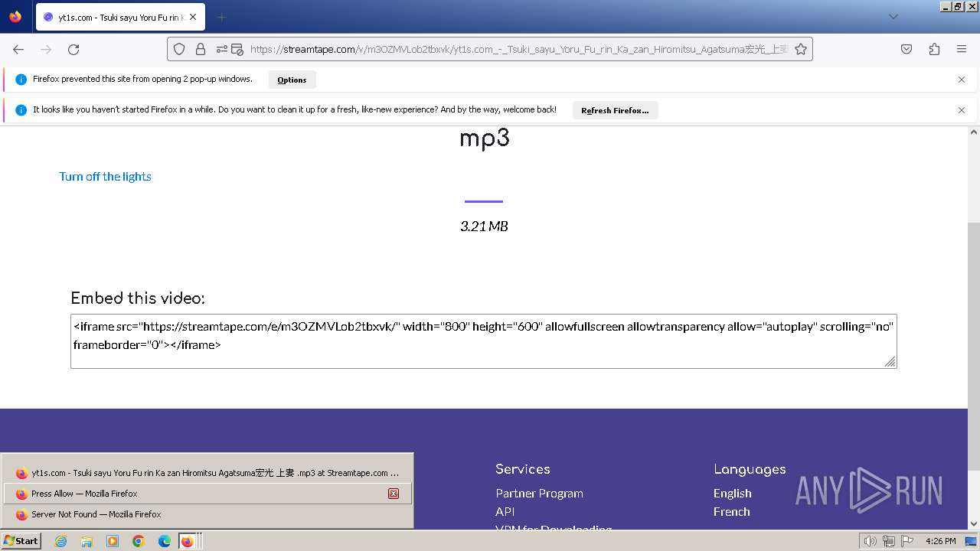Click Turn off the lights link
980x551 pixels.
coord(105,177)
